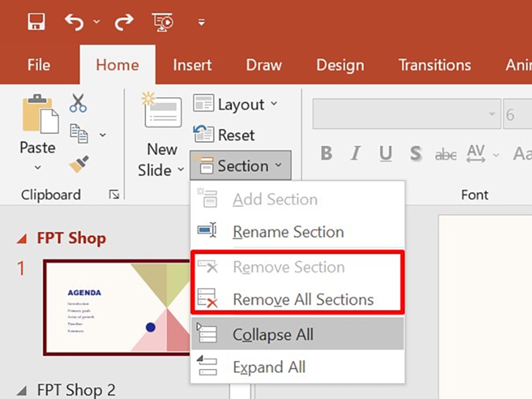Open the Copy options dropdown arrow
Image resolution: width=532 pixels, height=399 pixels.
point(103,135)
